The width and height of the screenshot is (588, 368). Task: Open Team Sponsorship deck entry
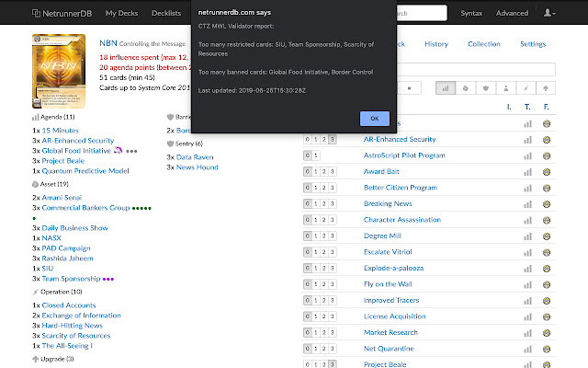point(71,279)
